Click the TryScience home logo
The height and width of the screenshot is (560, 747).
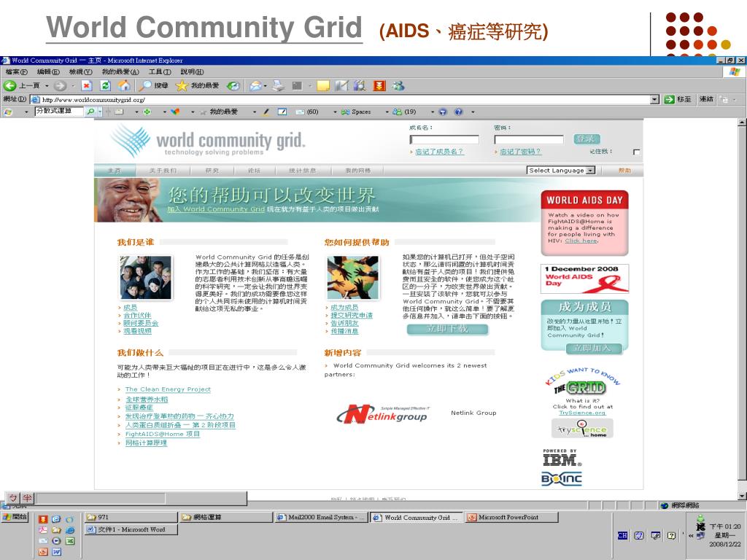(x=582, y=429)
